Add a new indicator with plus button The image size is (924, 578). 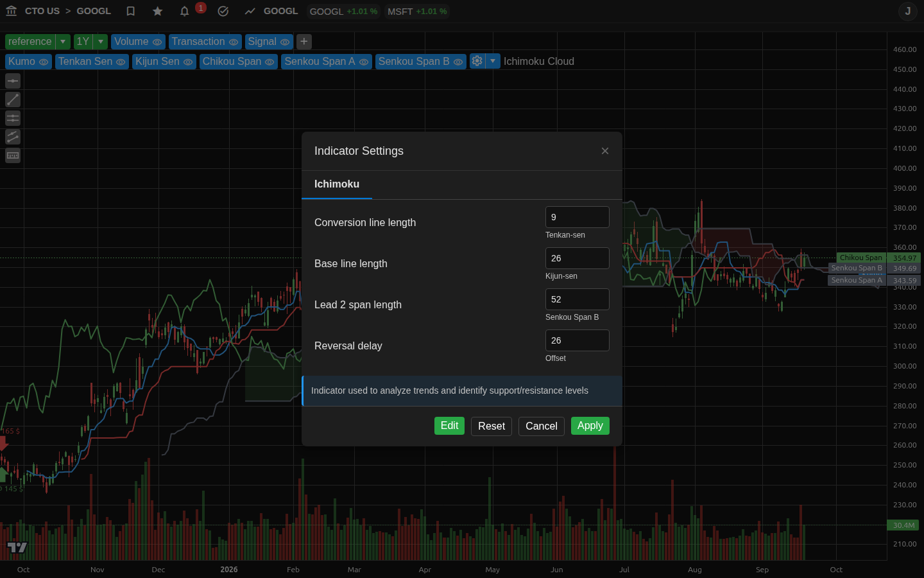click(x=304, y=42)
